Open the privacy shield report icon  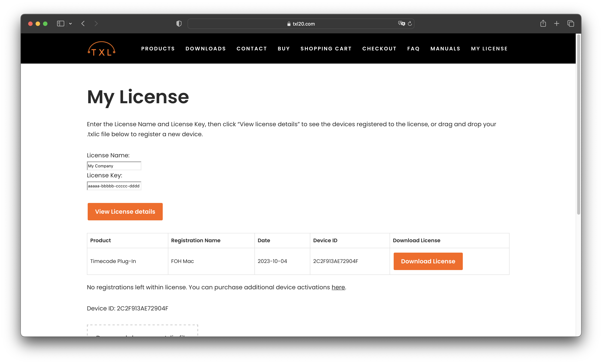[x=179, y=24]
